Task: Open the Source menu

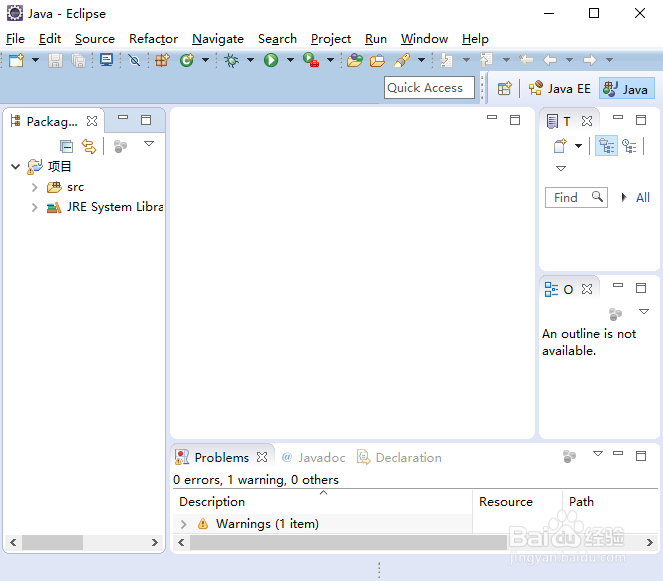Action: pyautogui.click(x=95, y=39)
